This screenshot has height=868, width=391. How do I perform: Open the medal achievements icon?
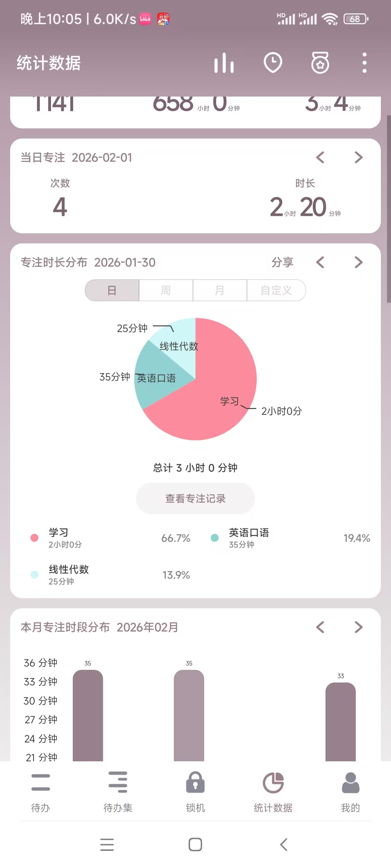click(320, 63)
